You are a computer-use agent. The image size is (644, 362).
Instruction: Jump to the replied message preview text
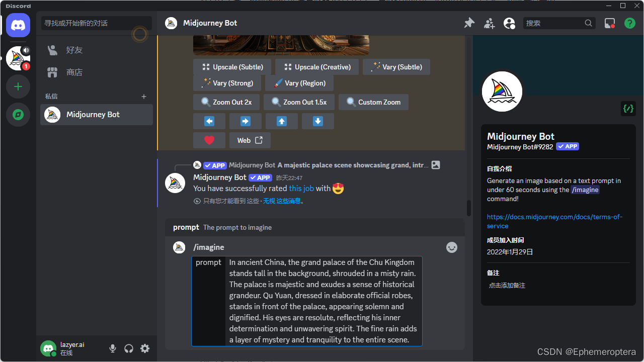click(353, 165)
